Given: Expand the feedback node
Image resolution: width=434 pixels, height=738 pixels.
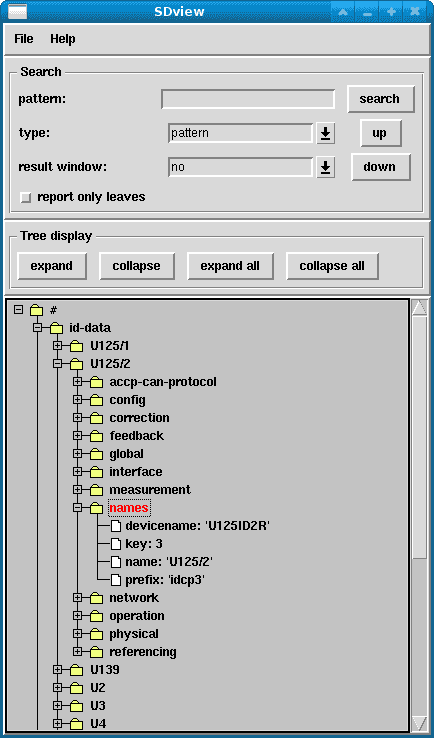Looking at the screenshot, I should coord(77,436).
